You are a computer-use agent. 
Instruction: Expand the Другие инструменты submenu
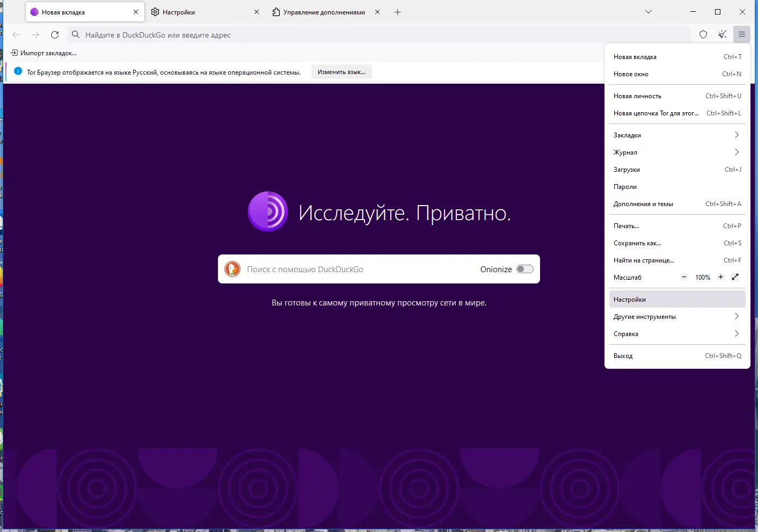tap(677, 317)
